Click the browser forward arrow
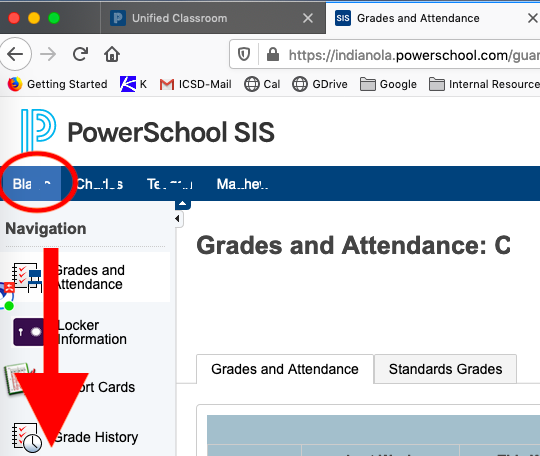Screen dimensions: 540x456 click(48, 54)
